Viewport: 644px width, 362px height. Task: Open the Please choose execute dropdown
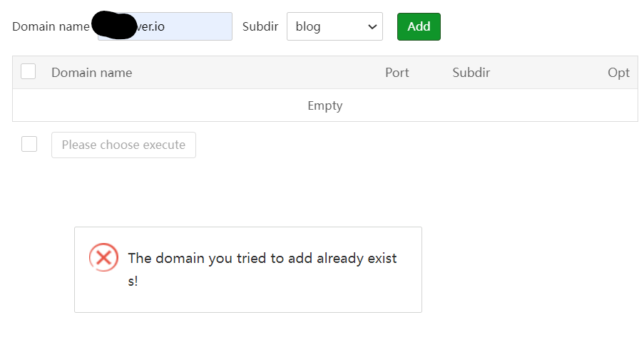[123, 145]
